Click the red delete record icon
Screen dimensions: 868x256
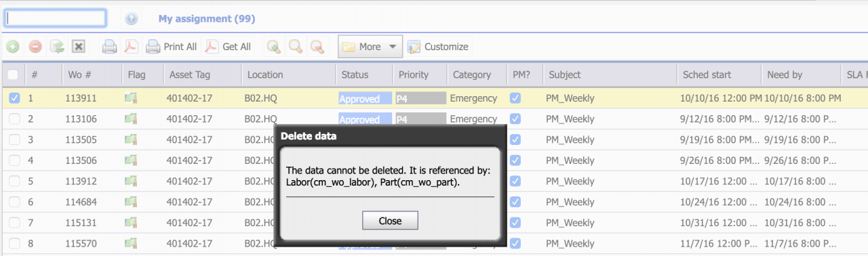coord(35,47)
